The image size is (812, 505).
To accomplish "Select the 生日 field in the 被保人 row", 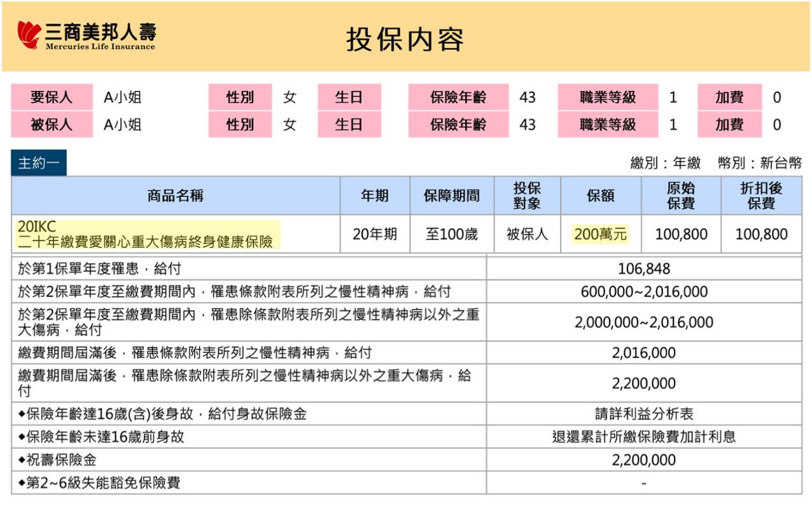I will pyautogui.click(x=349, y=125).
